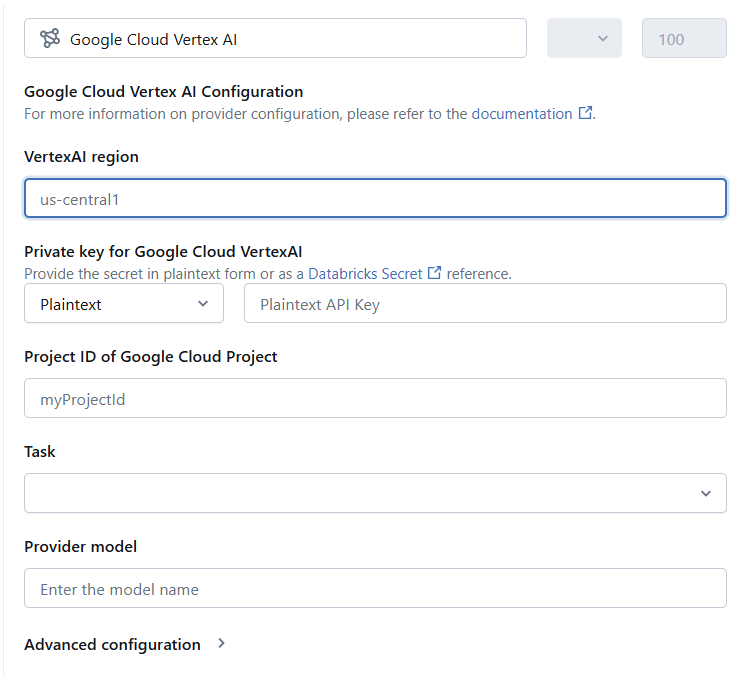Expand the Advanced configuration section

coord(125,644)
